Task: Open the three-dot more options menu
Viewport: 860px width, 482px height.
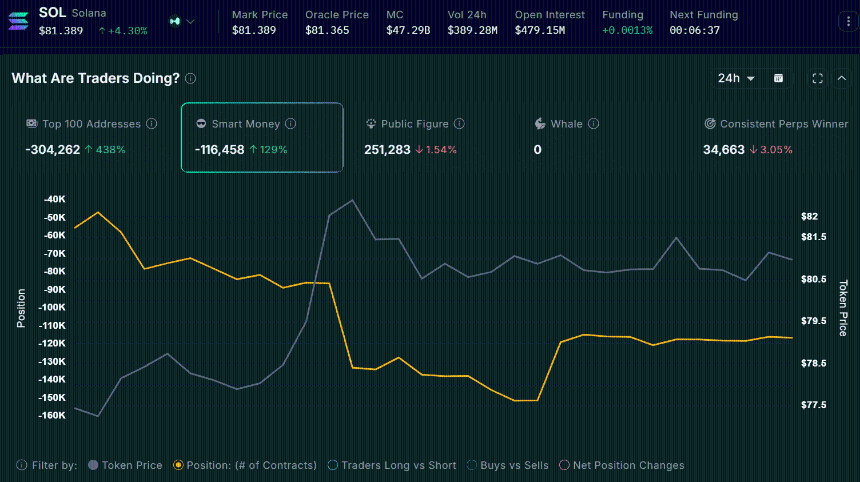Action: pos(848,22)
